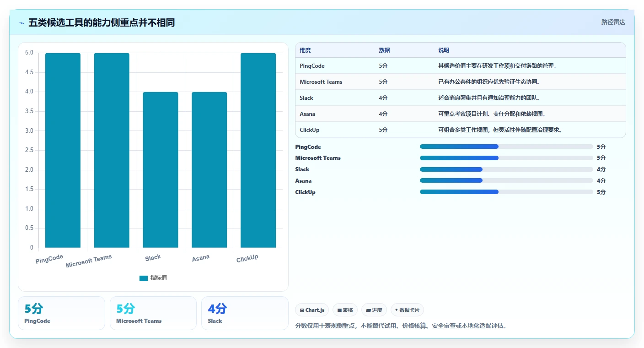Click the Asana label in progress list

click(303, 180)
